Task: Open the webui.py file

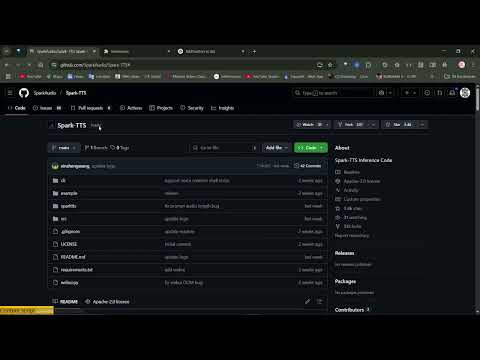Action: click(69, 283)
